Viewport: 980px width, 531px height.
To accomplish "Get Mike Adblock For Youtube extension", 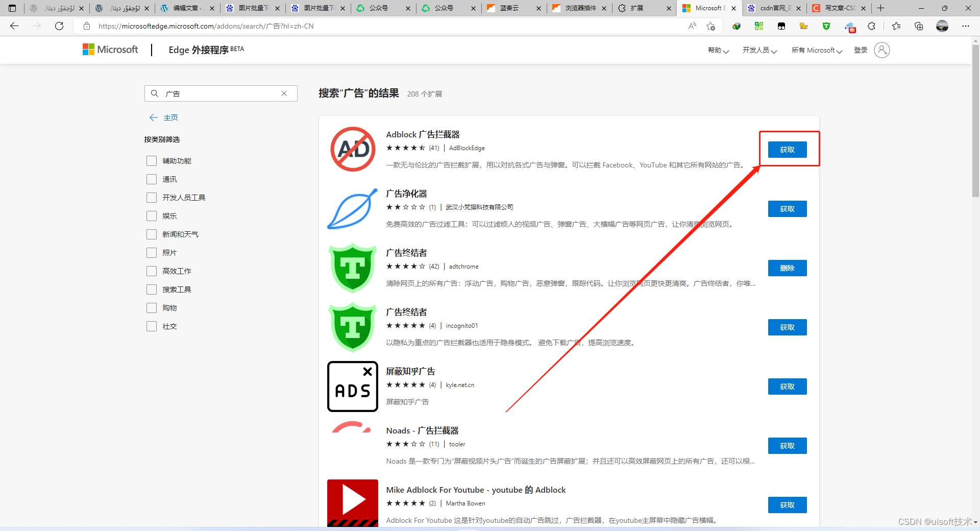I will click(x=787, y=505).
